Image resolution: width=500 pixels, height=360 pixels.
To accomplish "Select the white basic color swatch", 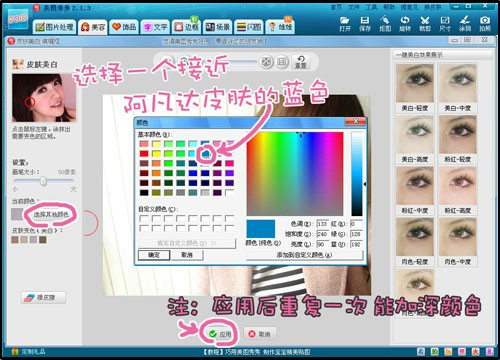I will click(x=229, y=193).
